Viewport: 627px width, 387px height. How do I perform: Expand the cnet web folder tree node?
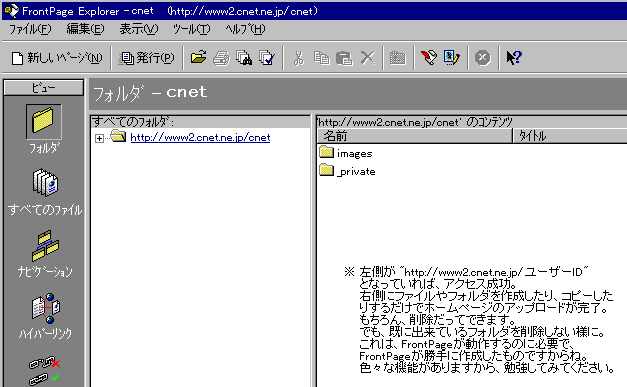tap(99, 138)
